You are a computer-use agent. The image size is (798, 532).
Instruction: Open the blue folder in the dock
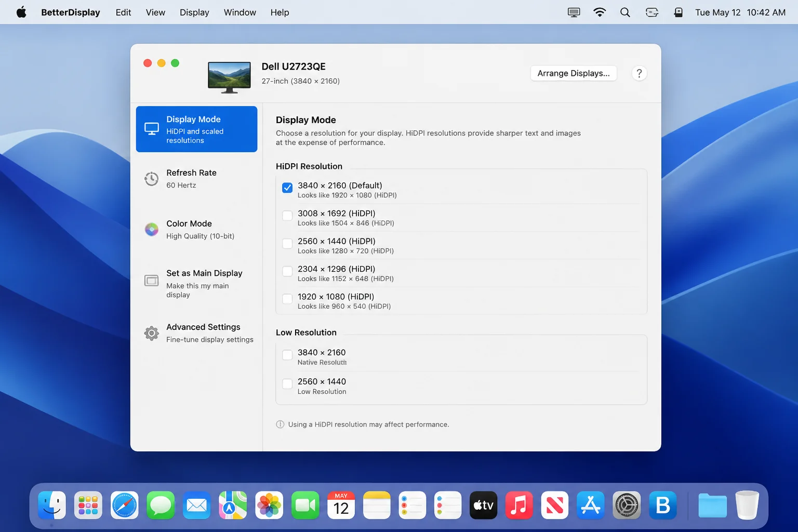(712, 505)
